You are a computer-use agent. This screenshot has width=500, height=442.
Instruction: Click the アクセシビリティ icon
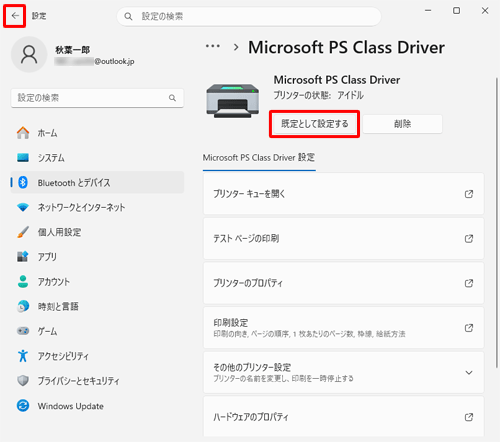click(x=23, y=356)
